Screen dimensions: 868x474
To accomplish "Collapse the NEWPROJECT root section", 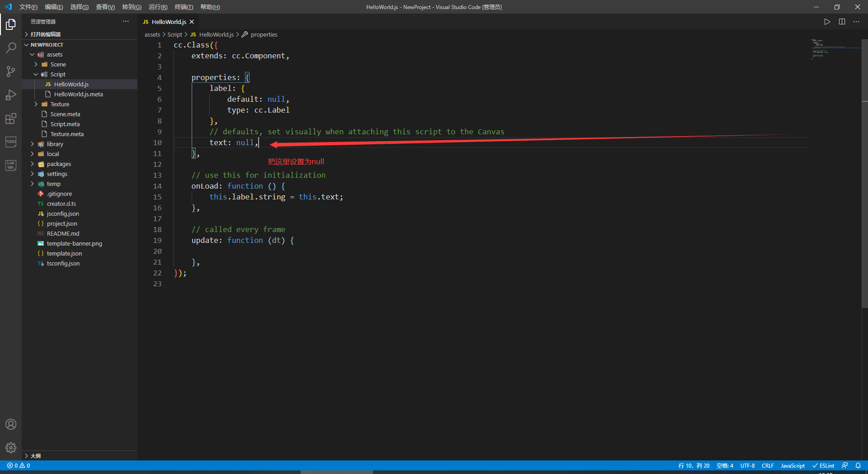I will click(x=80, y=45).
